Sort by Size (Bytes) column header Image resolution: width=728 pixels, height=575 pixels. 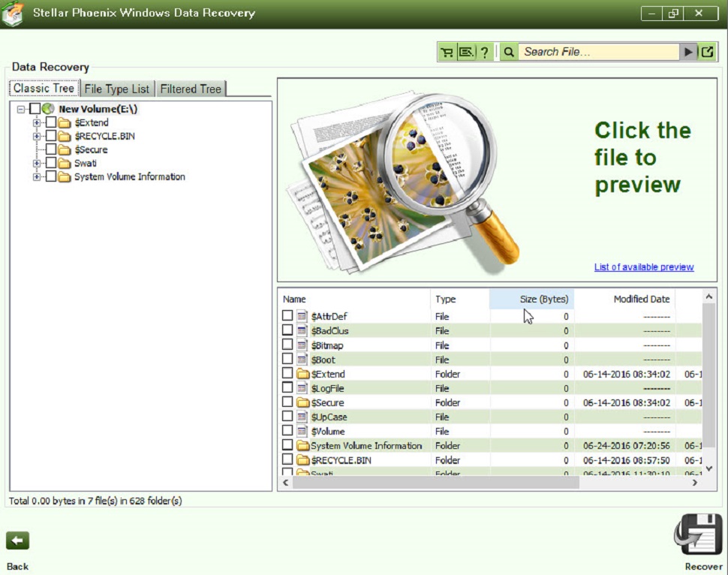531,299
